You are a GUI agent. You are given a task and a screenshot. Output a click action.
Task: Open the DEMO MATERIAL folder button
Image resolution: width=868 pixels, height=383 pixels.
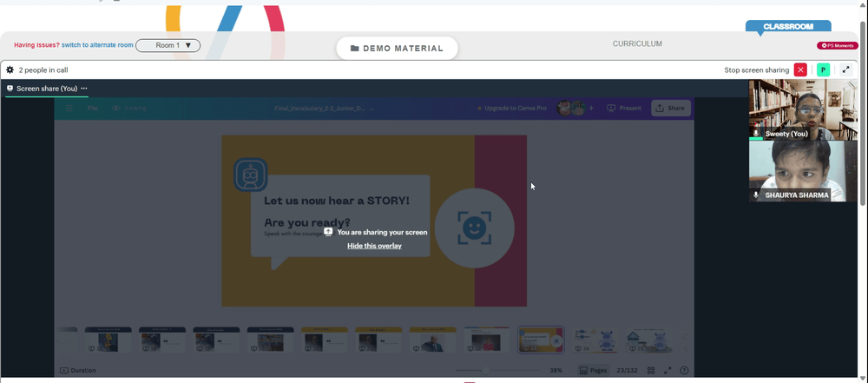coord(397,49)
